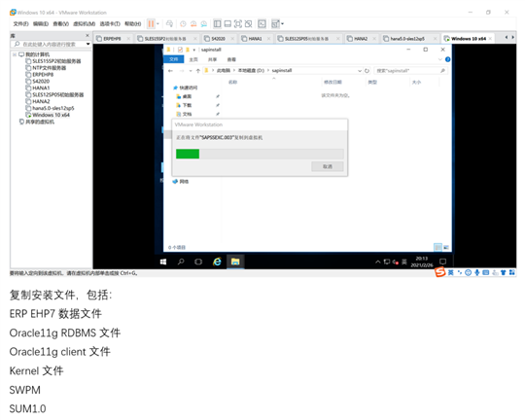525x420 pixels.
Task: Open the address bar history dropdown
Action: coord(360,71)
